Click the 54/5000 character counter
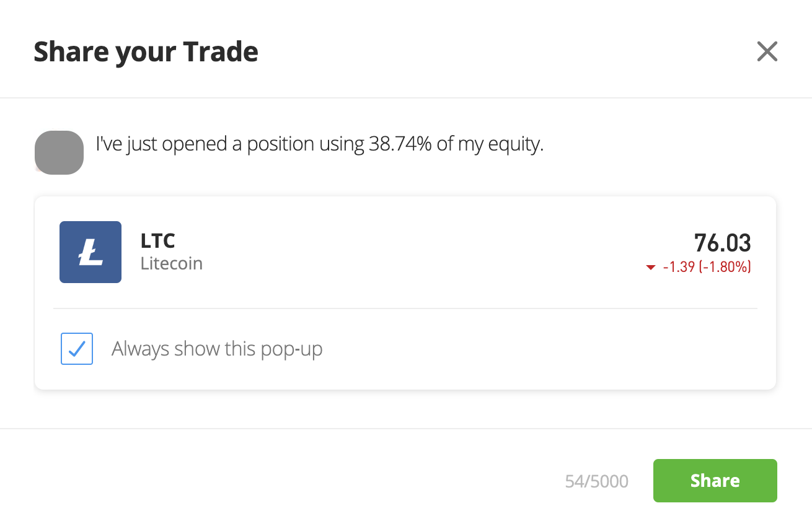The width and height of the screenshot is (812, 529). 596,481
